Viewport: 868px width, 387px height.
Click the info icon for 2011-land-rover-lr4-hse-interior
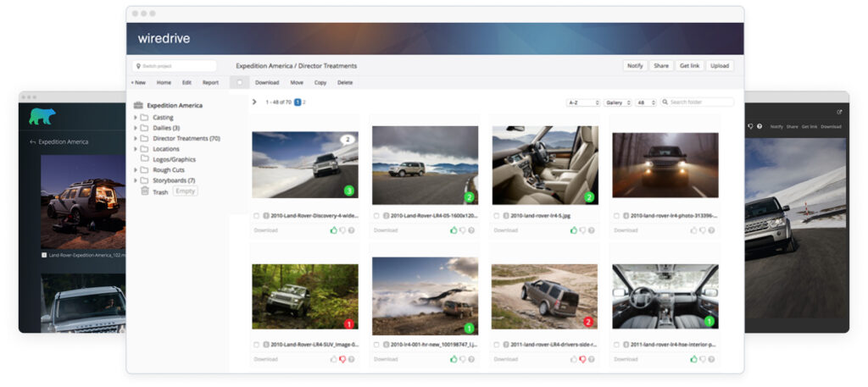[x=711, y=359]
